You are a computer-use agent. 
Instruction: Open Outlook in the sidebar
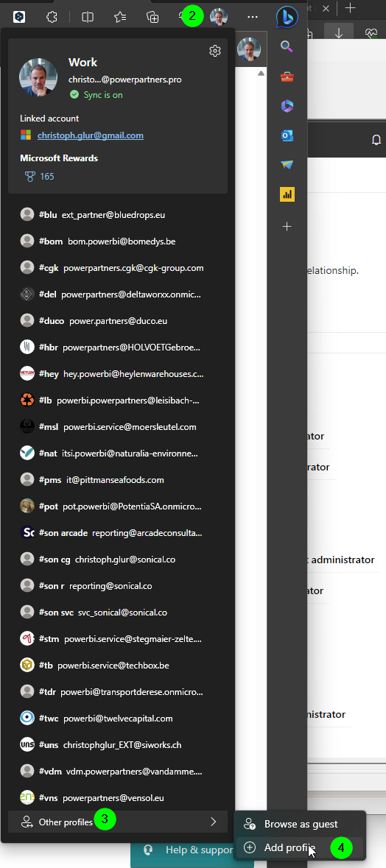(287, 135)
